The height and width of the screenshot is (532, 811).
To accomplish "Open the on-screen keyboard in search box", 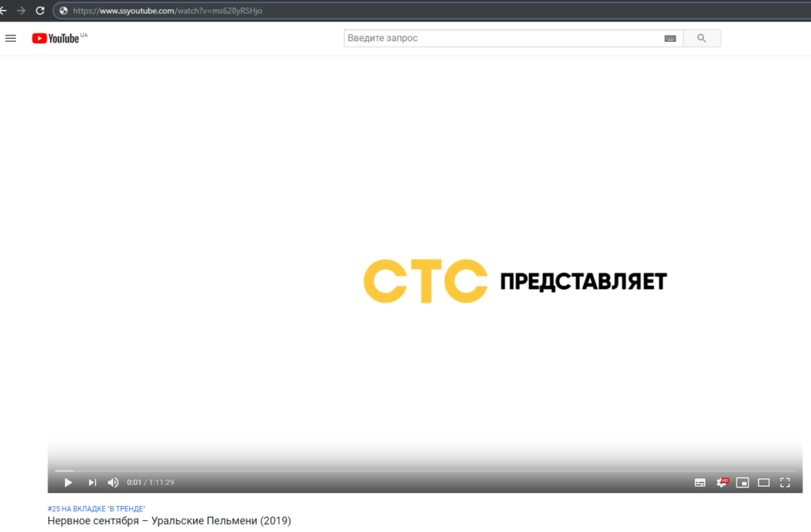I will (x=670, y=38).
